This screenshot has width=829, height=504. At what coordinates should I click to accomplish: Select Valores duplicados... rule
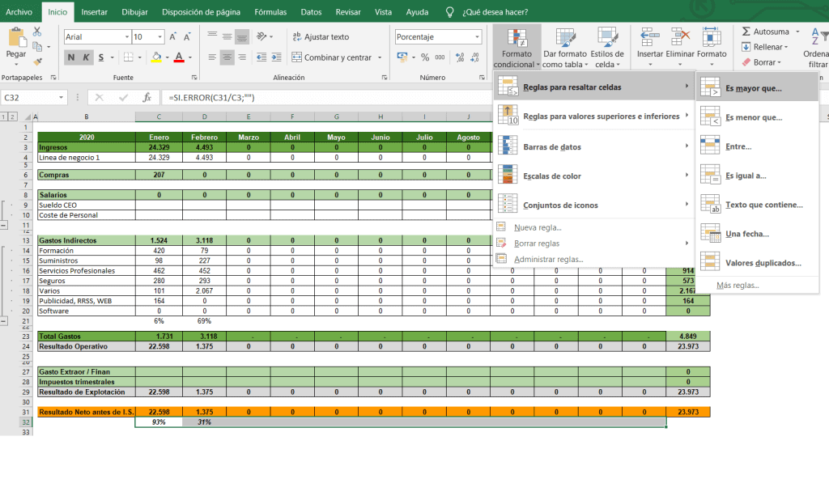758,263
